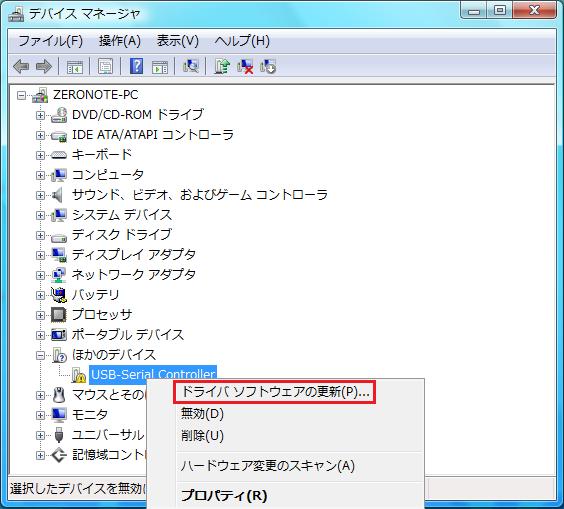Click the Update driver software toolbar icon
Viewport: 564px width, 509px height.
coord(222,66)
